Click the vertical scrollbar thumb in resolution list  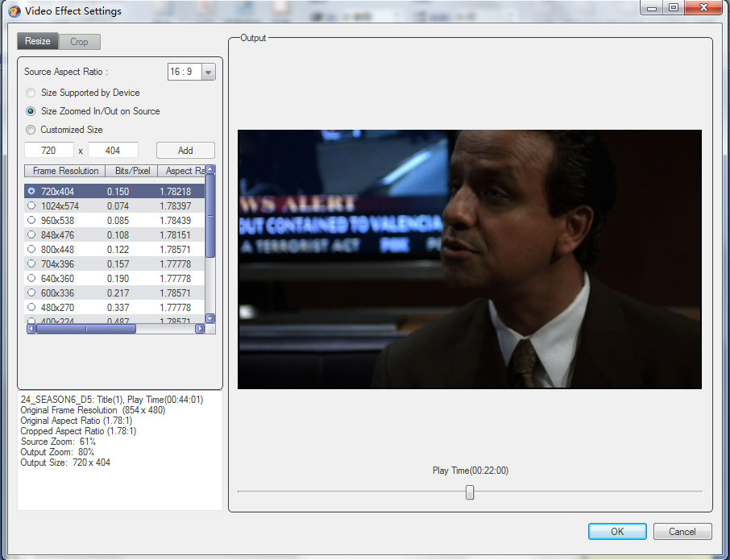210,215
